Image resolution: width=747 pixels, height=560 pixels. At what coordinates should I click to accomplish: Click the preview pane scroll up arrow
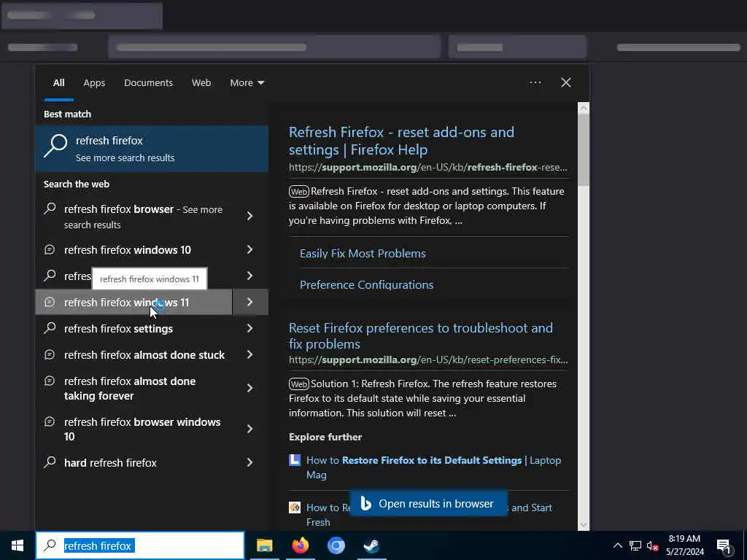(x=584, y=108)
